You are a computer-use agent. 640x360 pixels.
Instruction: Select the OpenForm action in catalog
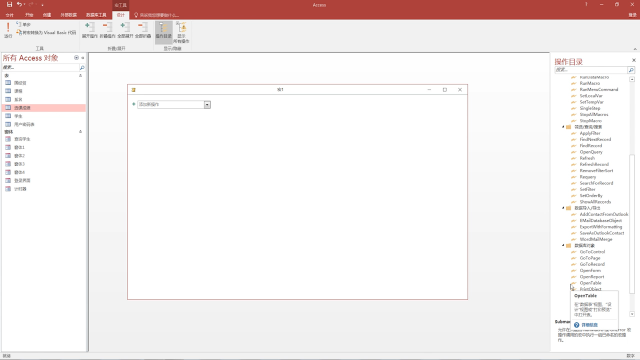click(x=590, y=270)
